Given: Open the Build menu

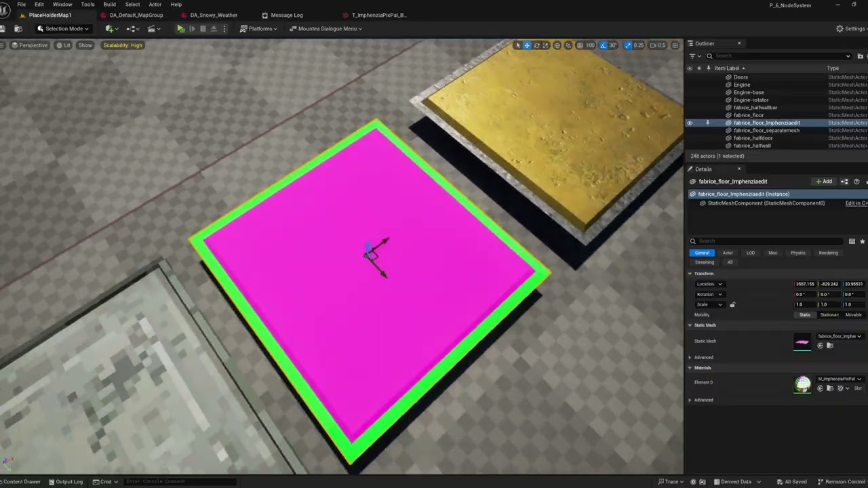Looking at the screenshot, I should coord(109,4).
